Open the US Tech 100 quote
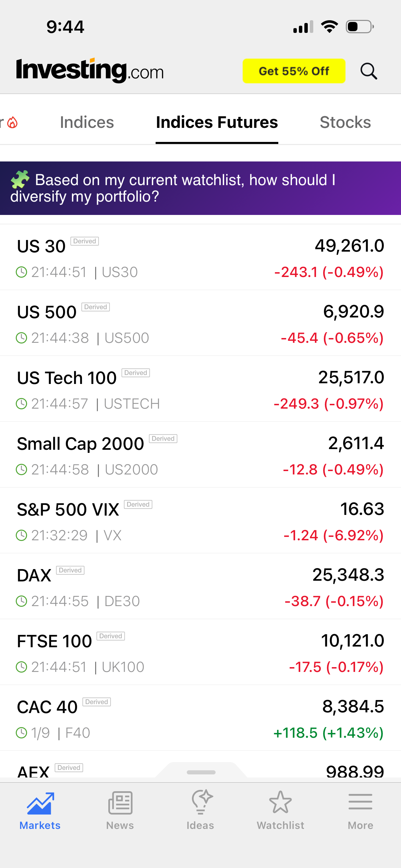 click(x=200, y=389)
